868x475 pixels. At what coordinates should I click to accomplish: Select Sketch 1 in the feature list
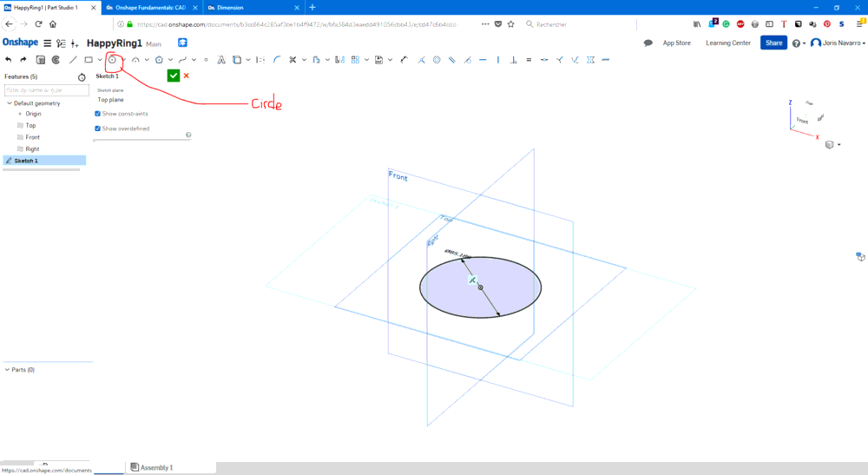(x=44, y=161)
